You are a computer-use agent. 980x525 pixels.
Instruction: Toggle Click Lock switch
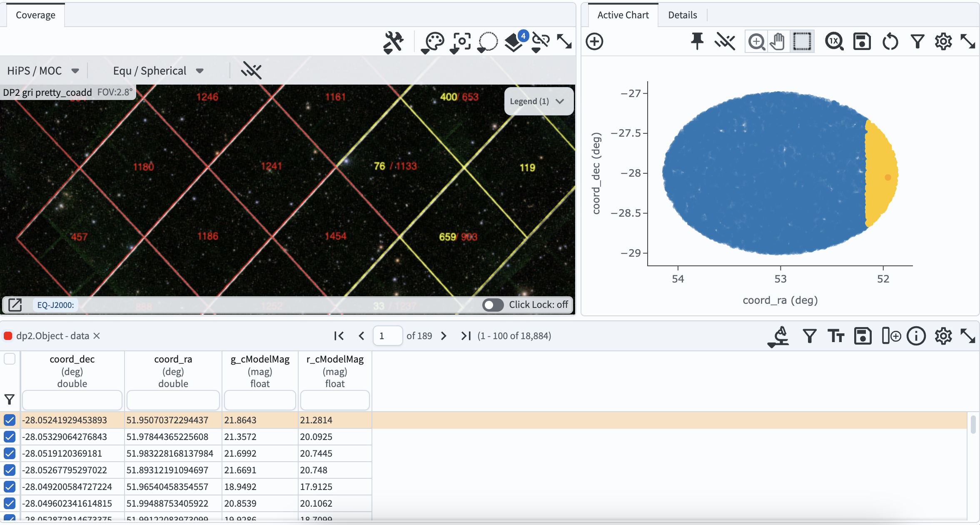493,305
